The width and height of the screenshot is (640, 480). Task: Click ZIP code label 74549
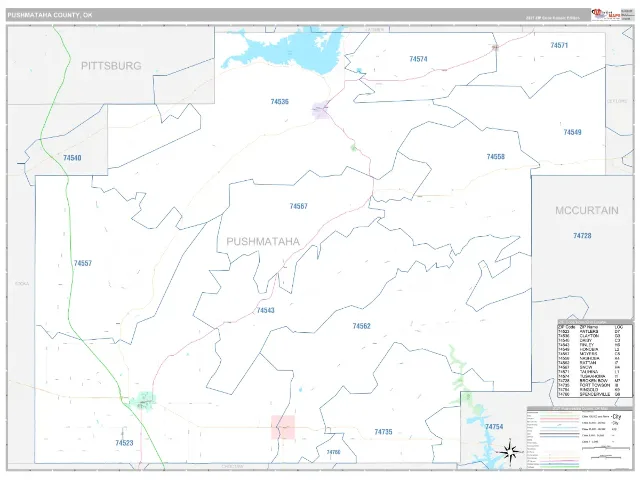pos(572,132)
